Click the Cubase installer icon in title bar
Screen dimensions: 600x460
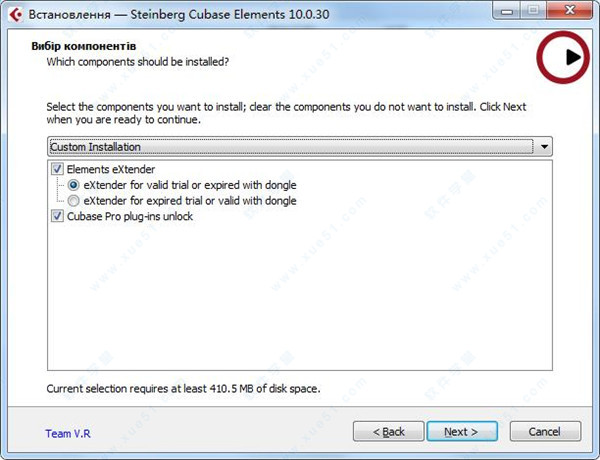tap(15, 13)
